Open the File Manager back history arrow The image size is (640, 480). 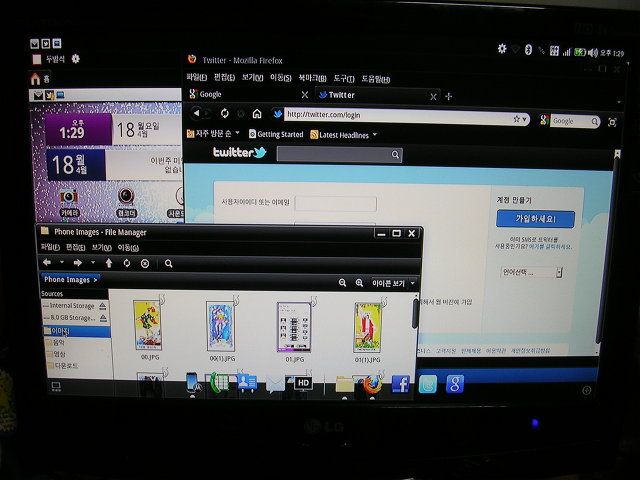click(62, 262)
